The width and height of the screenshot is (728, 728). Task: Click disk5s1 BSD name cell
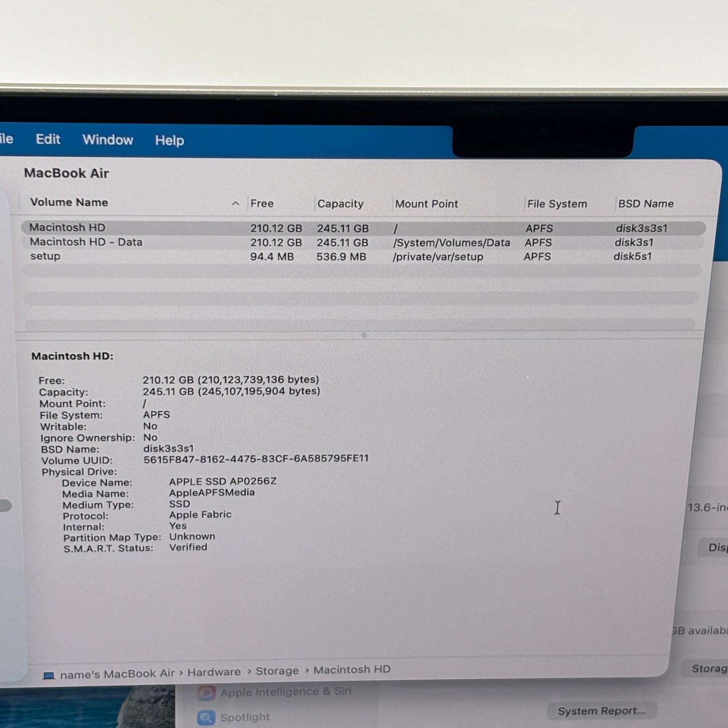tap(632, 256)
